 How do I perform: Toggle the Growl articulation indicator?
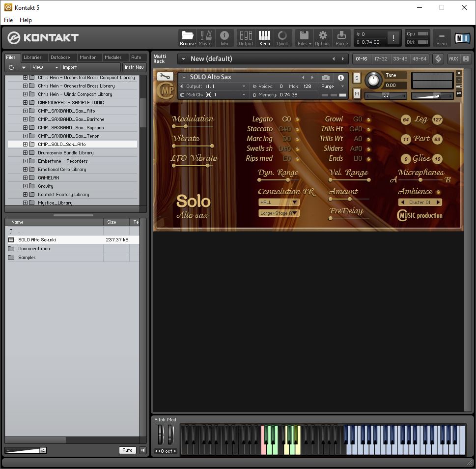368,119
